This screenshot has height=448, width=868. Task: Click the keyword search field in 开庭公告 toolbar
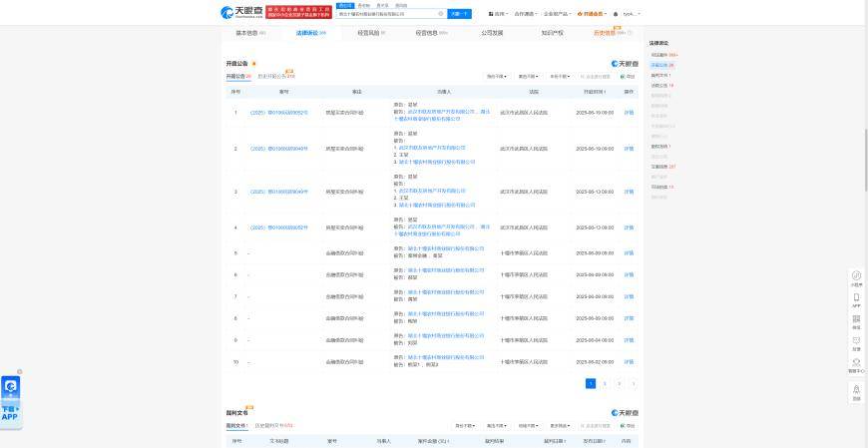pyautogui.click(x=597, y=77)
